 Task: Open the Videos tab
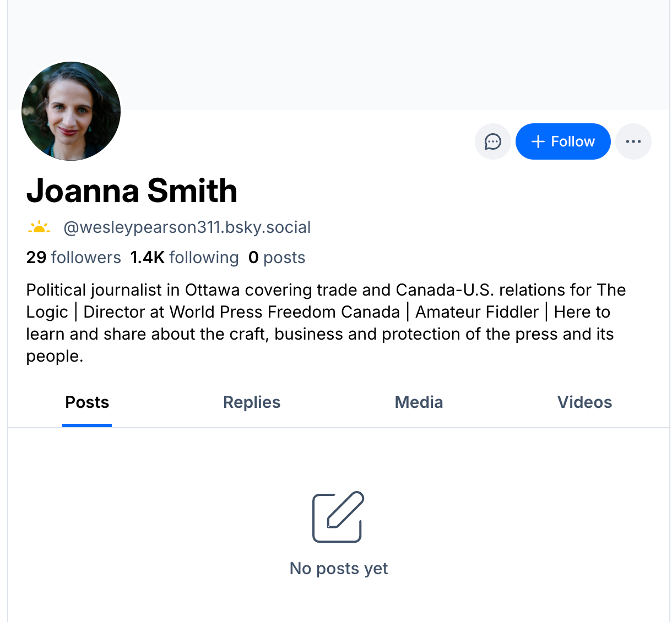pos(584,402)
